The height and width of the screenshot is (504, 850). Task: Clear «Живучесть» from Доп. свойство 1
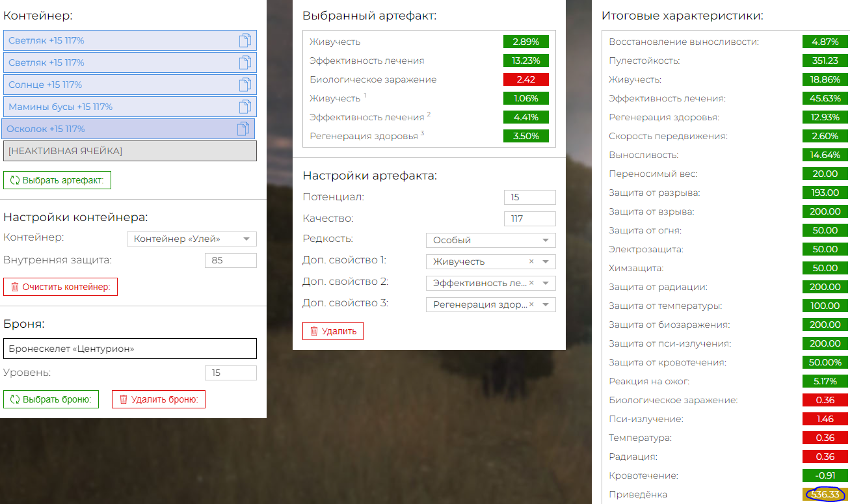tap(531, 261)
